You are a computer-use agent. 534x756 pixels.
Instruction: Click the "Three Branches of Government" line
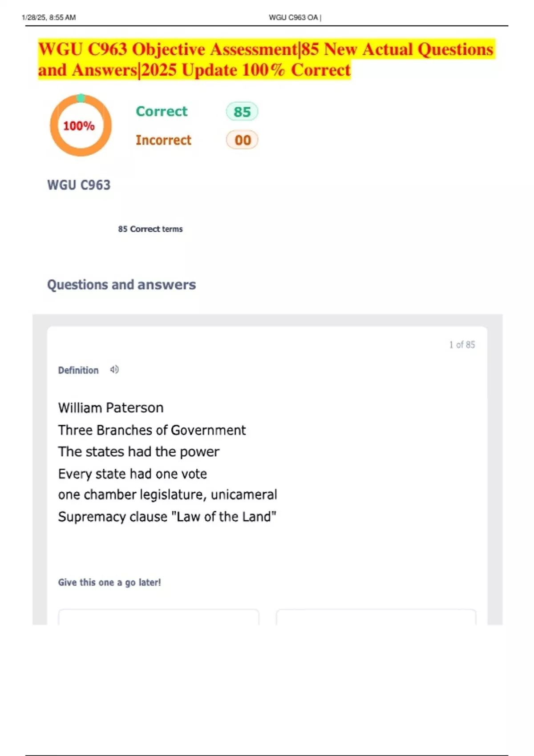click(x=152, y=430)
